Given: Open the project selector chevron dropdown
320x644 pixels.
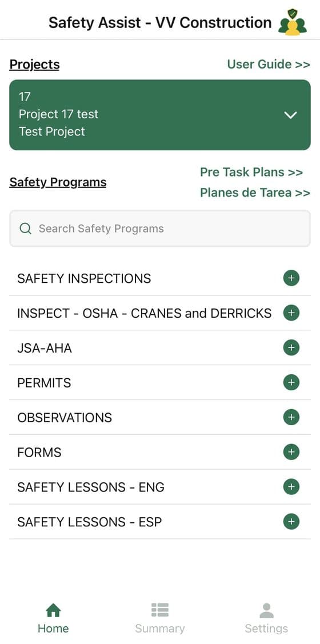Looking at the screenshot, I should [x=290, y=115].
